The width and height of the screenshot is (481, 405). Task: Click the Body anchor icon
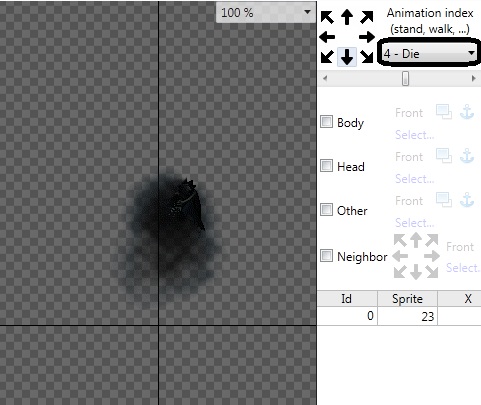pyautogui.click(x=467, y=112)
